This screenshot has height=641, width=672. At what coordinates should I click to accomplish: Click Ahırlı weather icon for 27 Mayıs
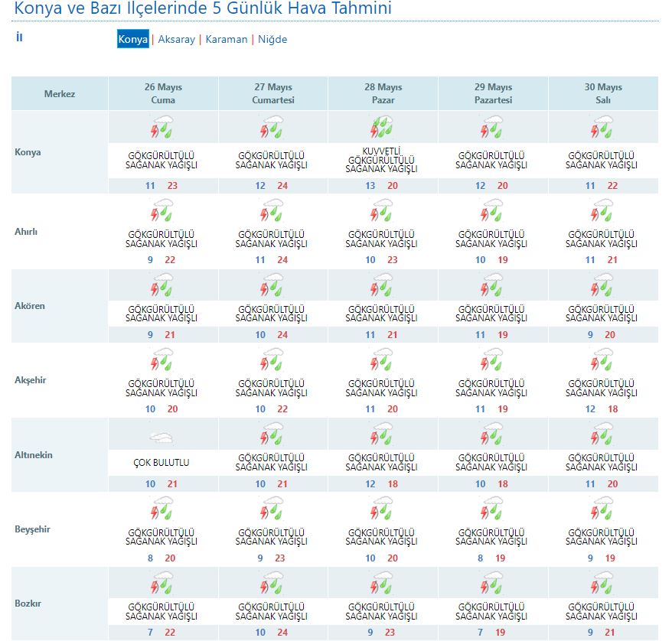tap(272, 211)
